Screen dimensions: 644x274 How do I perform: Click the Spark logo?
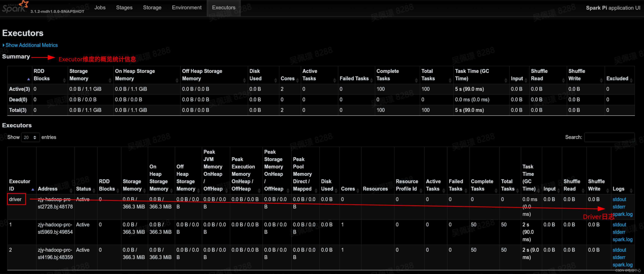point(15,7)
